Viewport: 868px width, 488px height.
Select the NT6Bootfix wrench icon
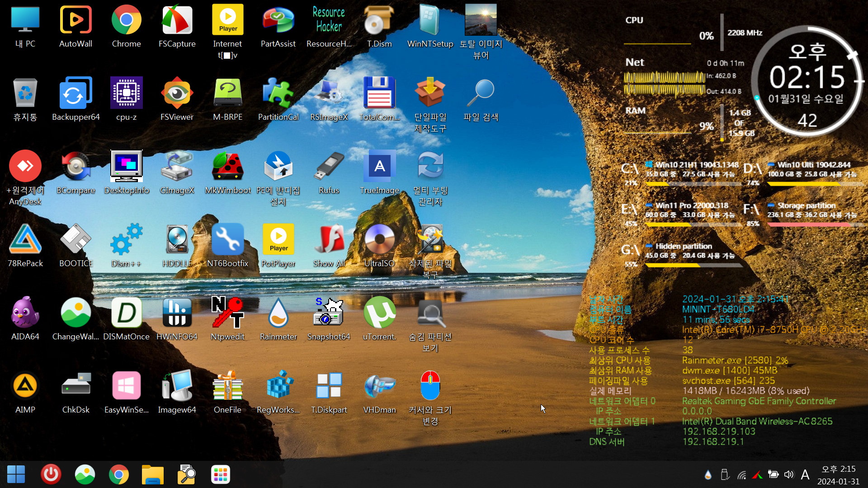pos(227,246)
